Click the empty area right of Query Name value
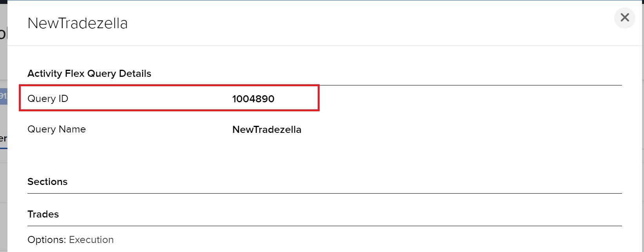Image resolution: width=644 pixels, height=252 pixels. tap(431, 130)
